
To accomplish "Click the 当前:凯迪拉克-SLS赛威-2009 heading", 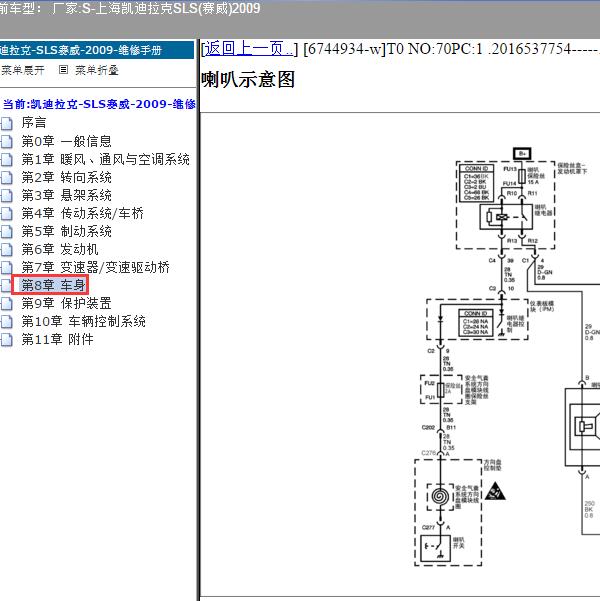I will tap(99, 104).
